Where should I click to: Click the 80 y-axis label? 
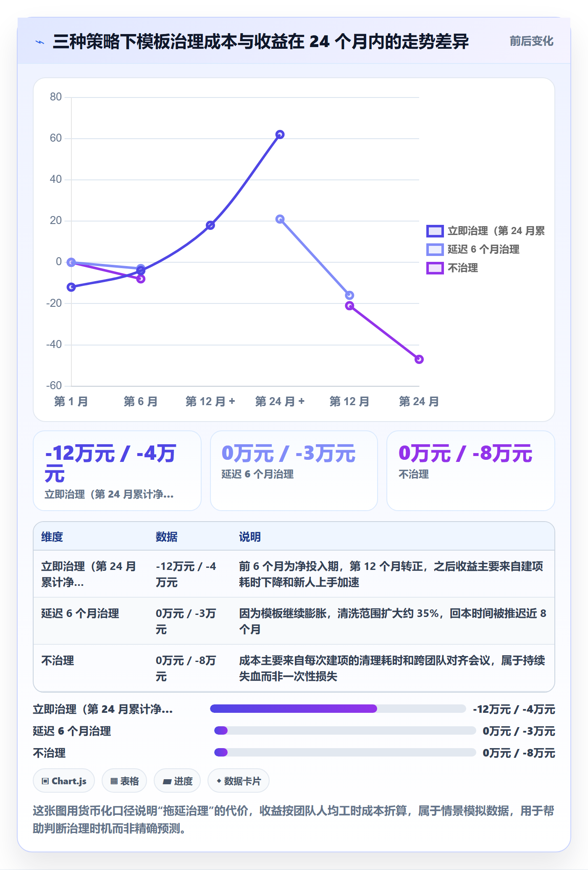click(56, 97)
